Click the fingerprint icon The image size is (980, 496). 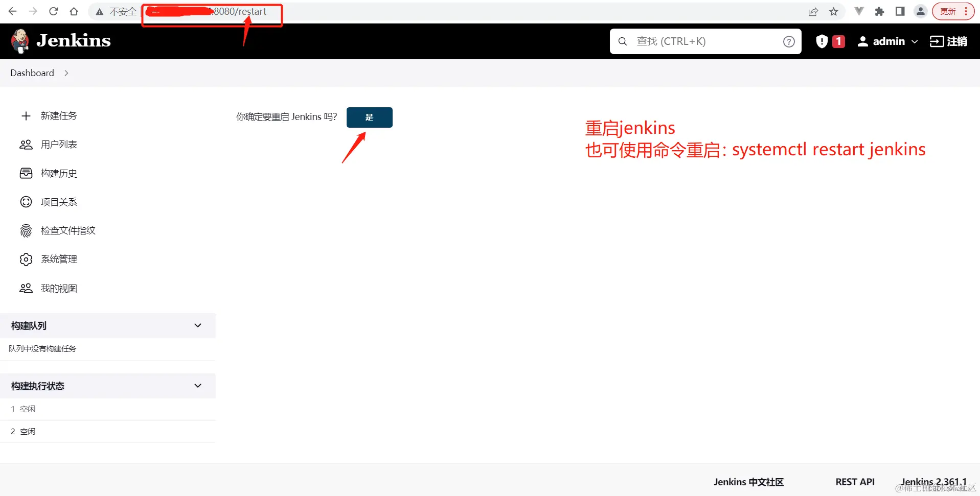26,231
